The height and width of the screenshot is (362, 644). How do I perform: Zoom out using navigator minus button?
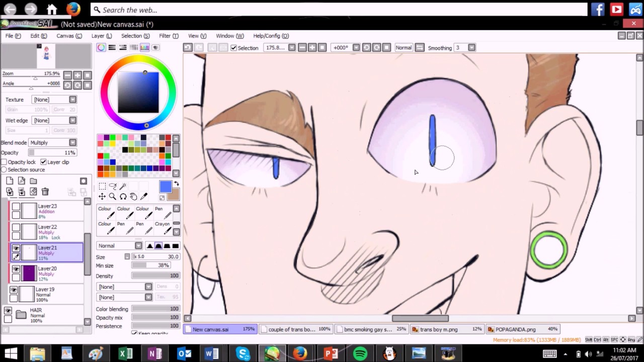point(67,75)
